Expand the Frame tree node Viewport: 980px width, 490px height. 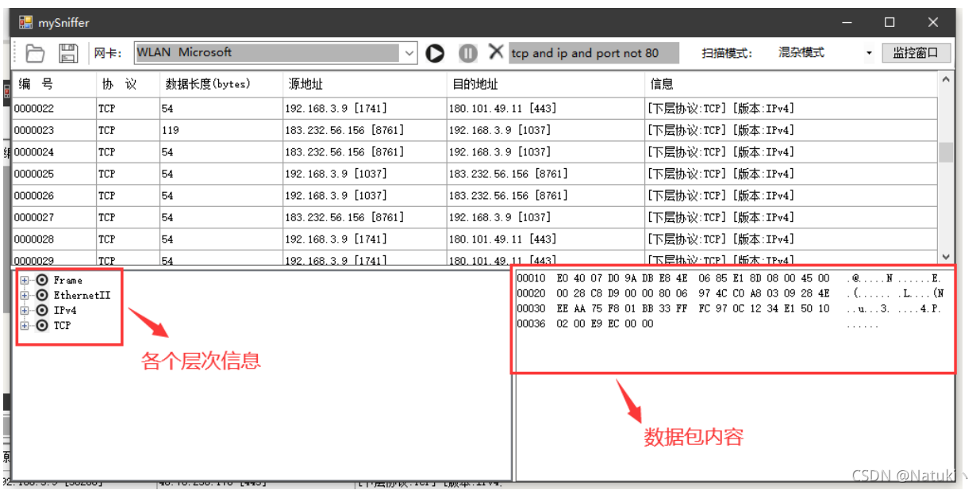tap(25, 280)
